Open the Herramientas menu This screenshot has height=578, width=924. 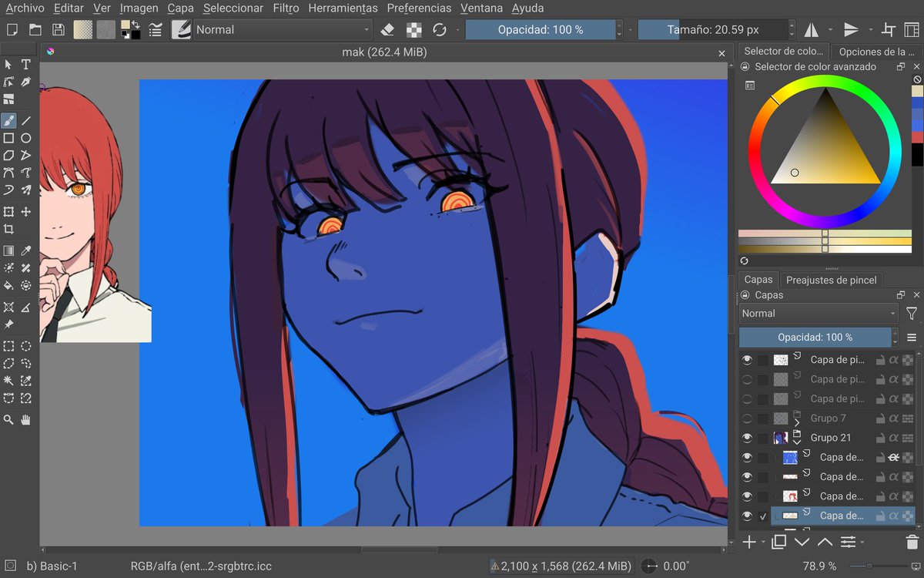pos(343,8)
